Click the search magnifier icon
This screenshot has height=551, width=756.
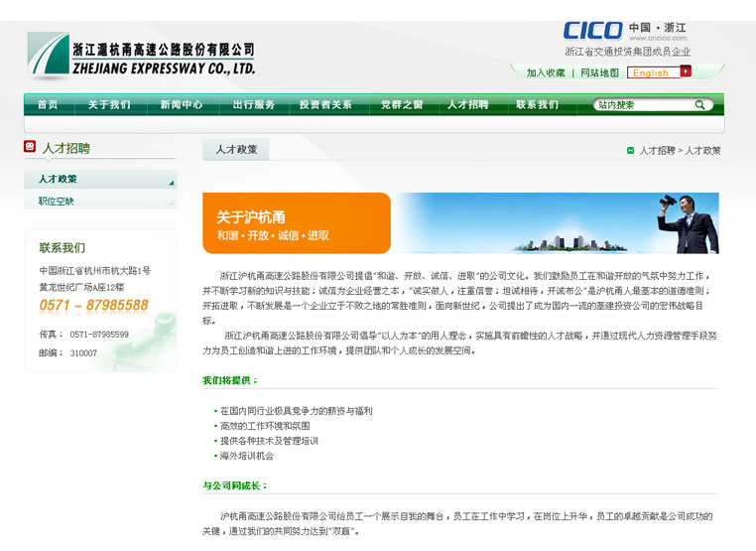click(x=702, y=105)
